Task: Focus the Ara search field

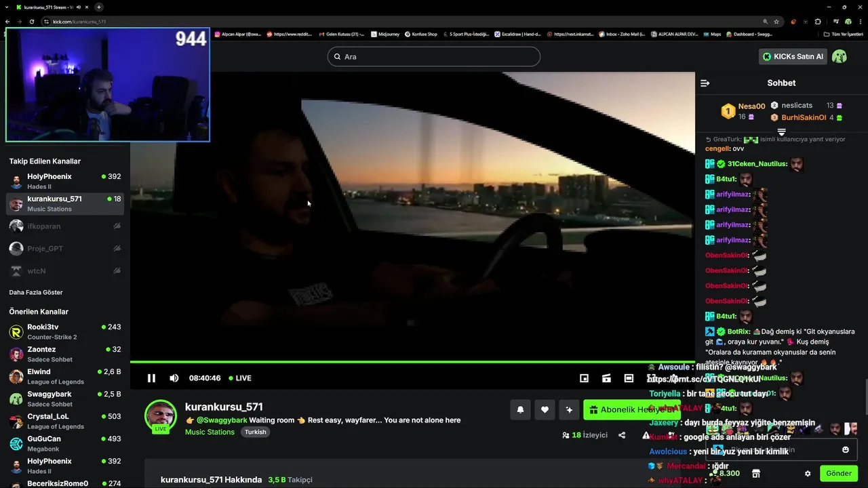Action: 434,56
